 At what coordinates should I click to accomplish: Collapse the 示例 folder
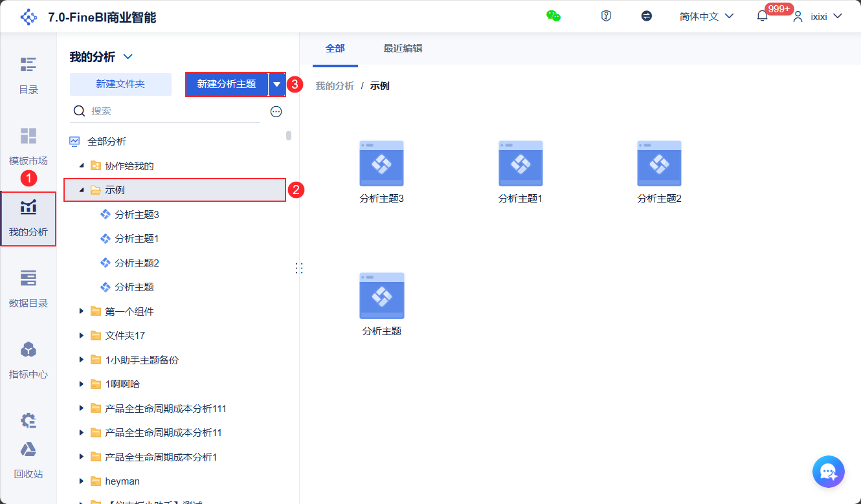(82, 190)
